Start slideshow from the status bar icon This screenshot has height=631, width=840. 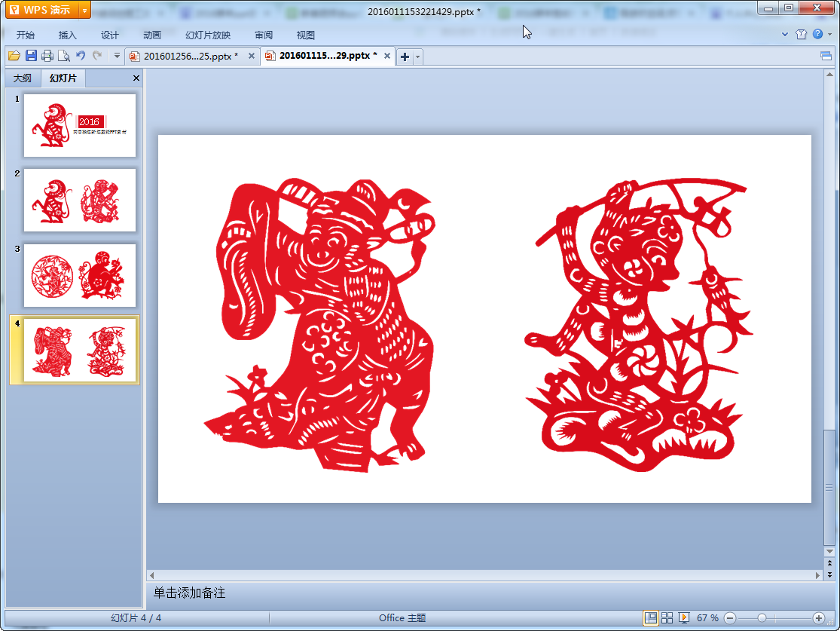[684, 618]
